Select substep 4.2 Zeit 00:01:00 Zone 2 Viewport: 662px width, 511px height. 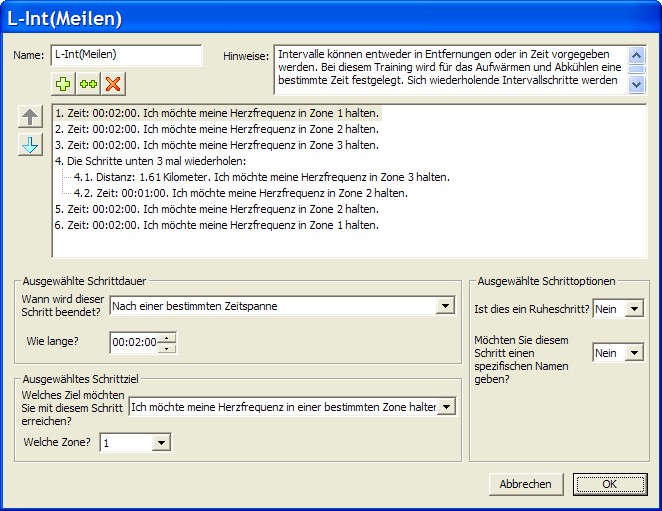tap(241, 193)
